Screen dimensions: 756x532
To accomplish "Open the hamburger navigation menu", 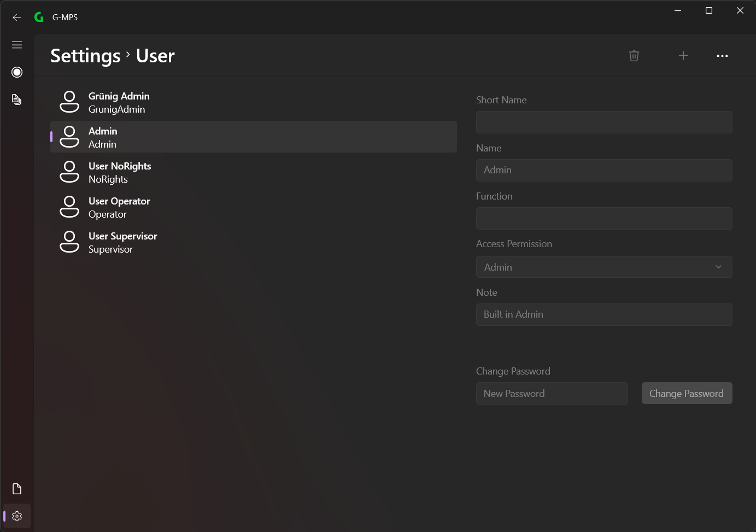I will click(17, 45).
